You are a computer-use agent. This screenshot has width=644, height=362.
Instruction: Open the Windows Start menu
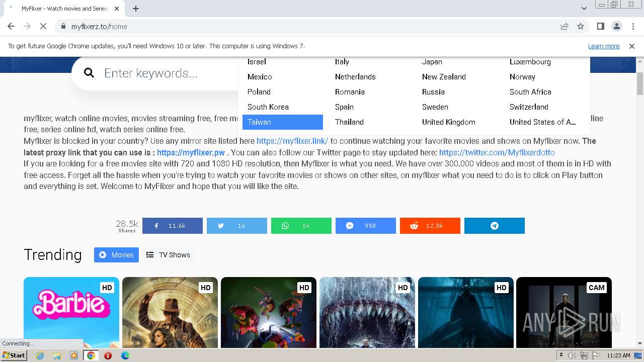click(x=14, y=355)
